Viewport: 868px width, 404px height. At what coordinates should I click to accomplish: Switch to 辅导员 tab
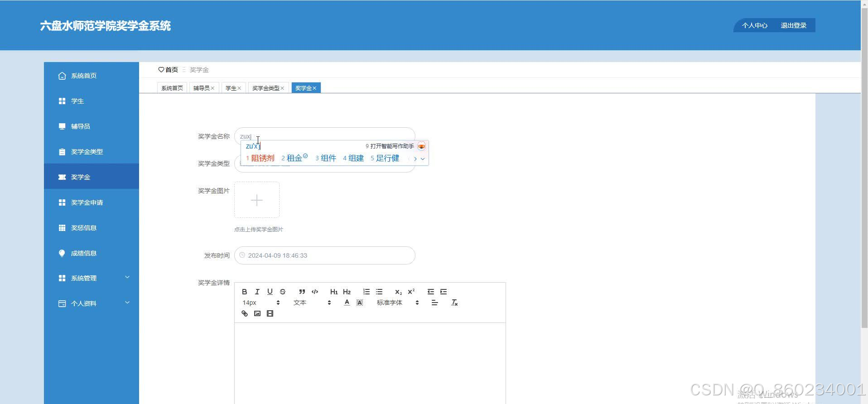pos(201,88)
